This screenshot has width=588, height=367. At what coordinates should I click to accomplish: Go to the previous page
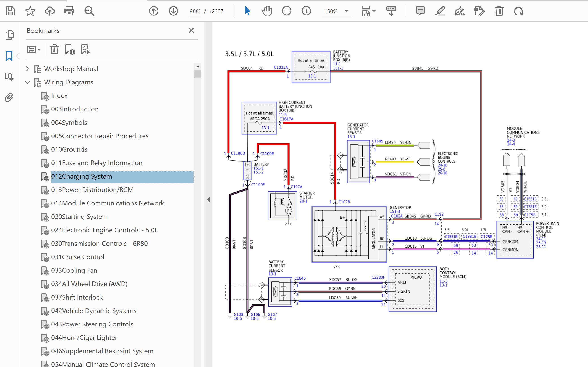click(154, 11)
